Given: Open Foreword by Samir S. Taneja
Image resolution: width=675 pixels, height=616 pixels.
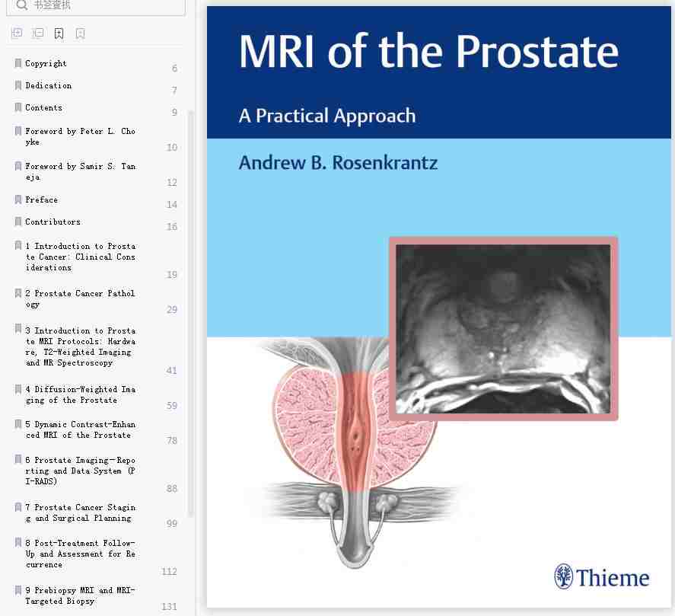Looking at the screenshot, I should click(80, 171).
